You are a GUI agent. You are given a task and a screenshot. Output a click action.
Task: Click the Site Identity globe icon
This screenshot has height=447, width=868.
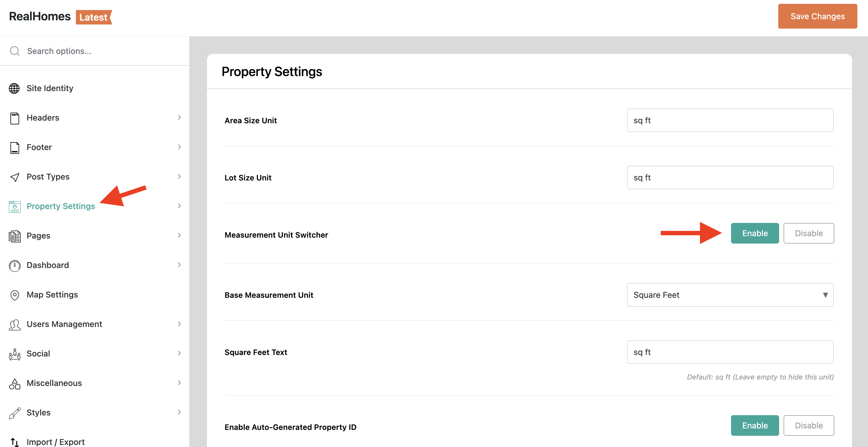pos(14,88)
